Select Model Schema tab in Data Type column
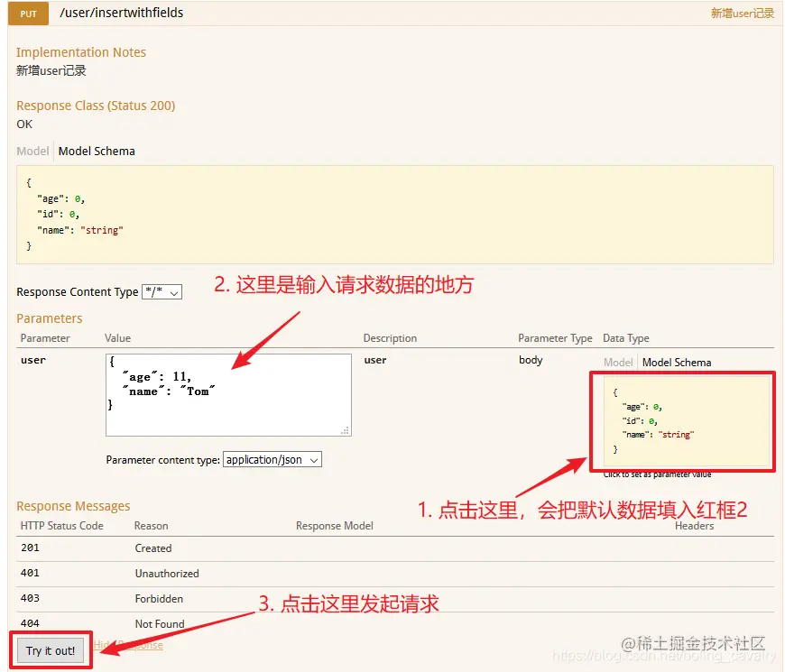The image size is (785, 672). tap(677, 363)
